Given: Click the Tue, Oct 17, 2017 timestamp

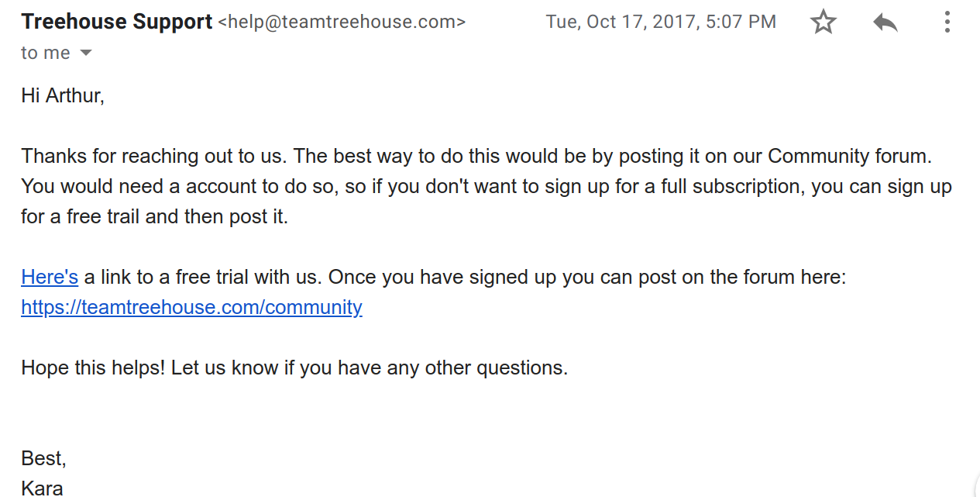Looking at the screenshot, I should pyautogui.click(x=660, y=22).
